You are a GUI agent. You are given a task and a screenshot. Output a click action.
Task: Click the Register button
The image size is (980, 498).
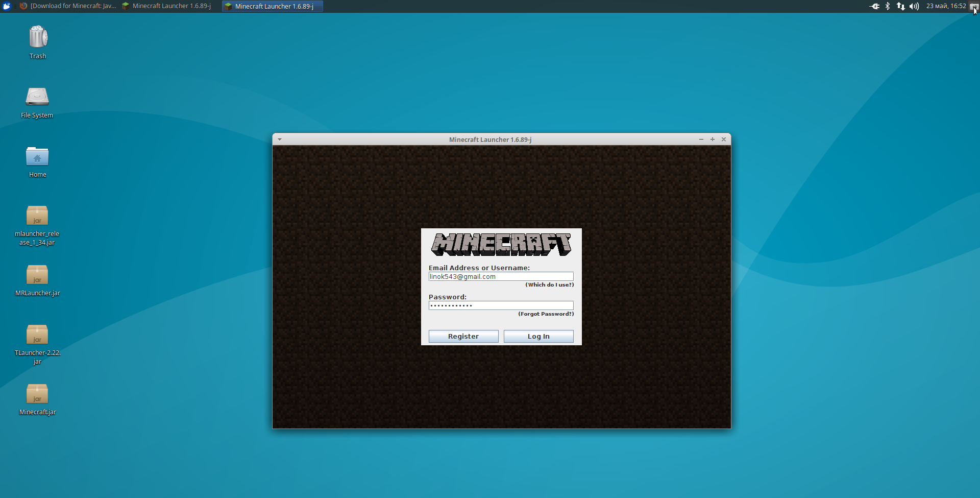coord(463,336)
